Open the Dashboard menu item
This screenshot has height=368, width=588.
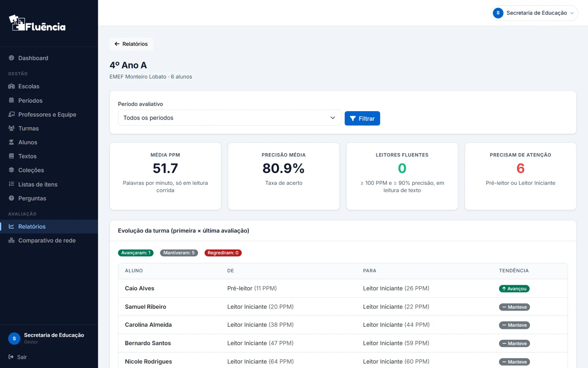[x=49, y=58]
